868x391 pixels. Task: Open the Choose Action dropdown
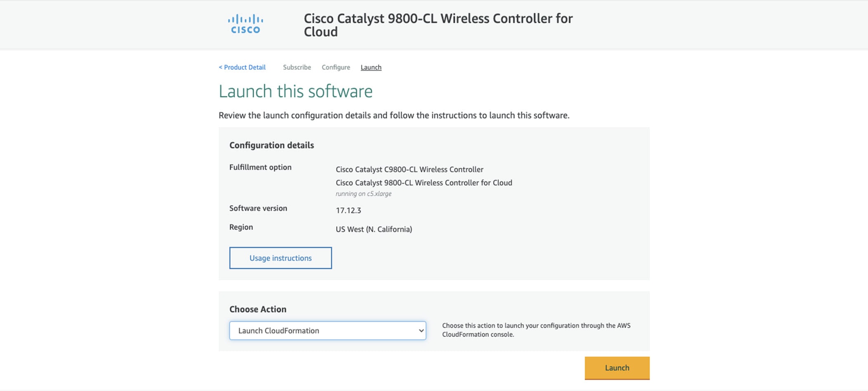tap(328, 331)
